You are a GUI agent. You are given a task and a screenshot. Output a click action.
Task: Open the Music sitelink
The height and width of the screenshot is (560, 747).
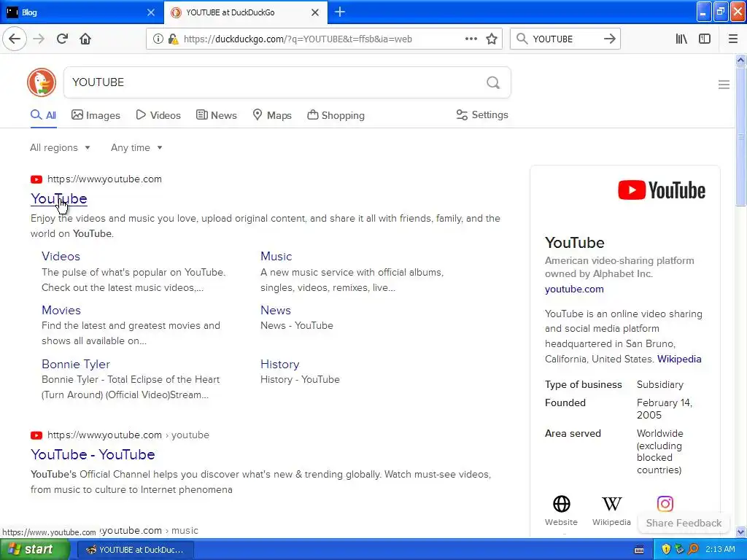coord(276,256)
